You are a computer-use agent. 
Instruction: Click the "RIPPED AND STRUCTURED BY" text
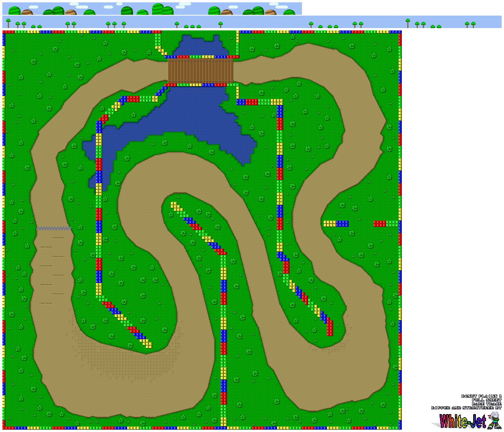pos(467,408)
